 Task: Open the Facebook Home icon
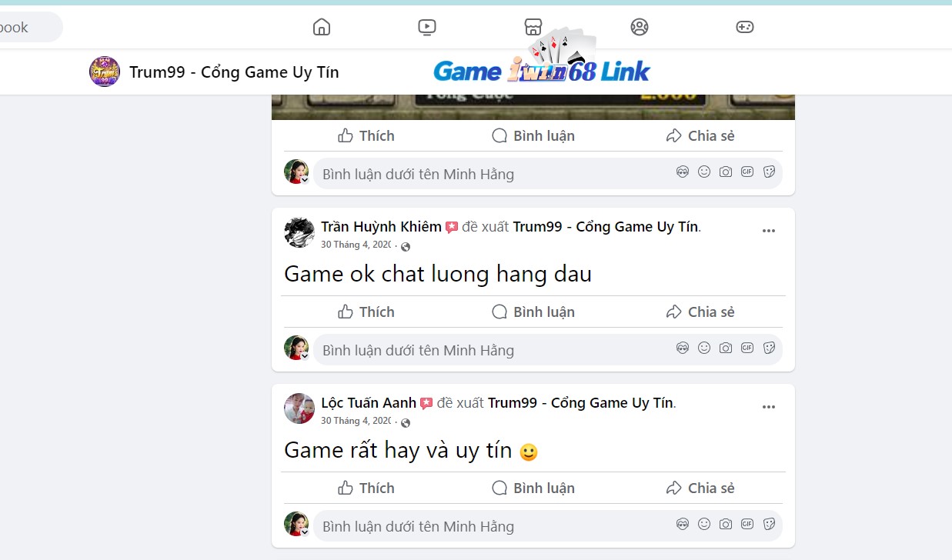tap(322, 27)
